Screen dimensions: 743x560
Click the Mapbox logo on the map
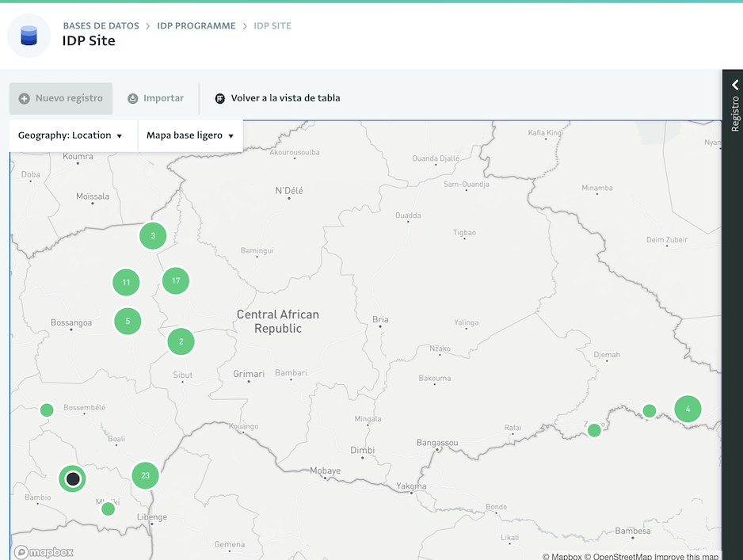coord(44,552)
